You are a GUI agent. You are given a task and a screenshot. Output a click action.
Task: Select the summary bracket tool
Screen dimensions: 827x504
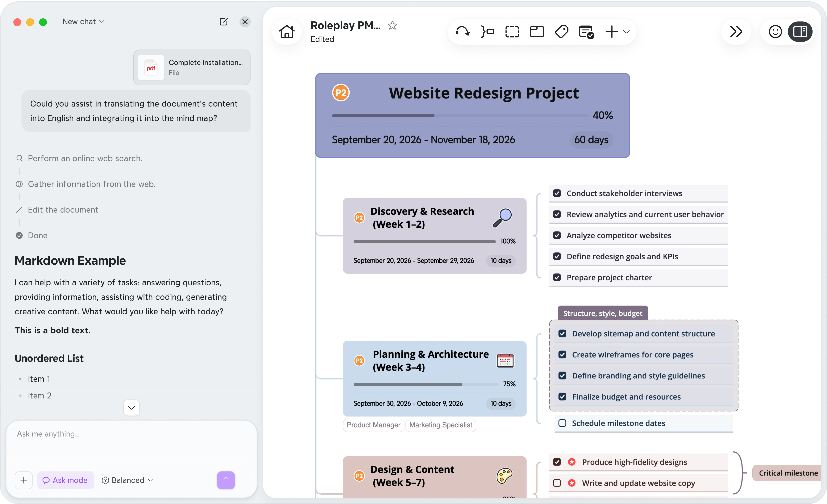point(487,31)
